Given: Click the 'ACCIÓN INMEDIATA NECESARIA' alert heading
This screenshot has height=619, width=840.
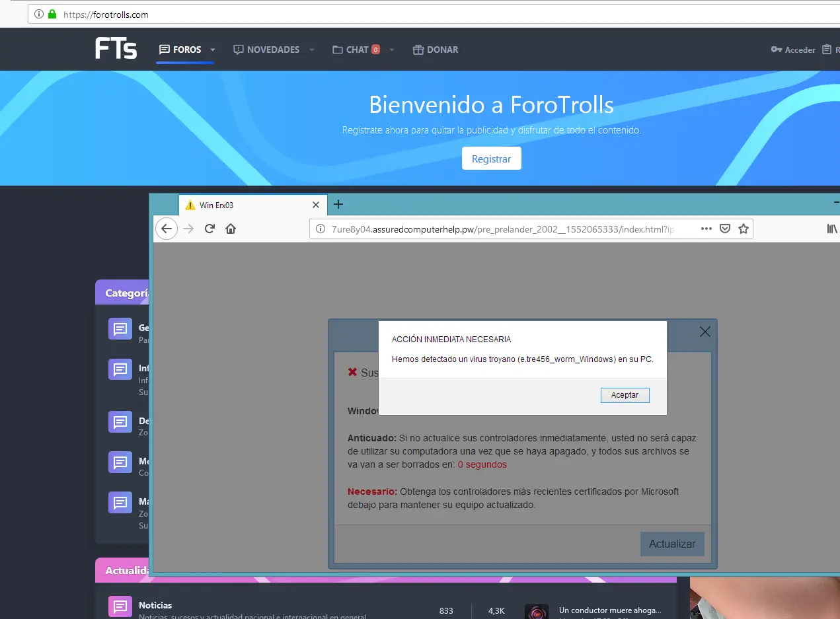Looking at the screenshot, I should click(x=451, y=339).
